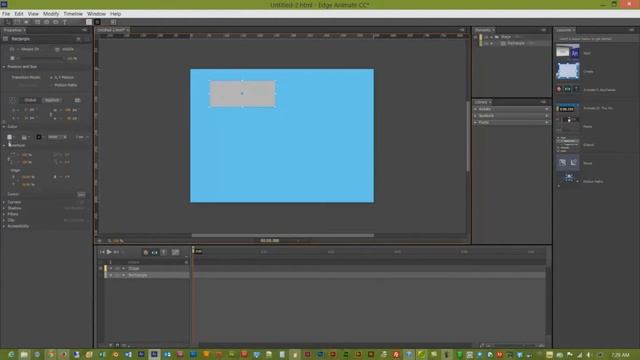Open File menu
This screenshot has width=640, height=360.
6,13
